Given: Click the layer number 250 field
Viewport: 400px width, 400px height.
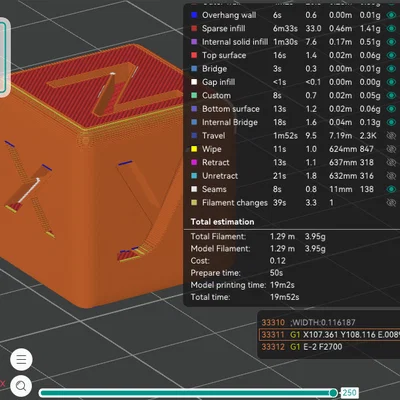Looking at the screenshot, I should coord(349,392).
